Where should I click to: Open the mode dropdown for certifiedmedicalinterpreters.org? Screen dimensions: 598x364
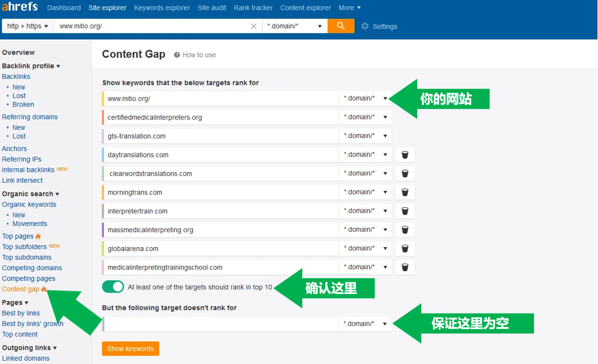365,117
